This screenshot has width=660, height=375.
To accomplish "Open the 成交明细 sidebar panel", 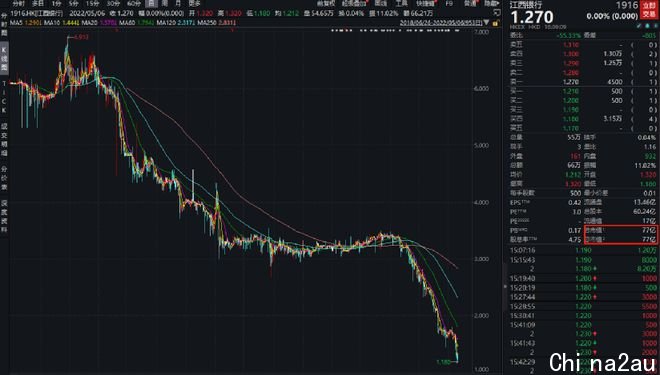I will (4, 140).
